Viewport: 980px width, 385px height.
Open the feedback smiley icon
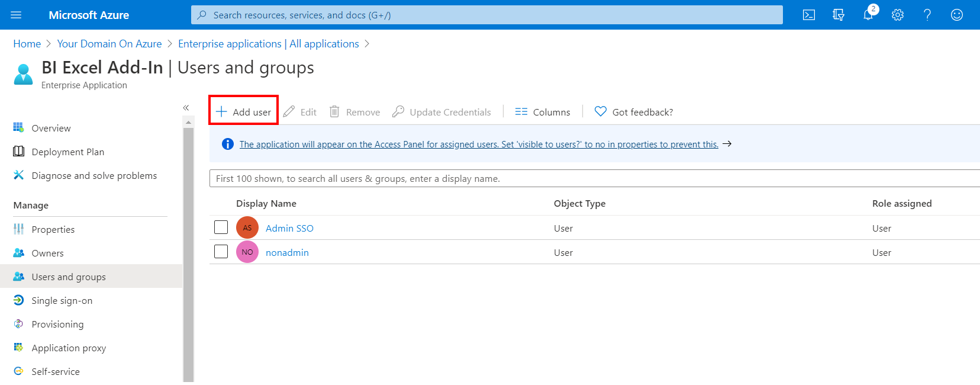tap(957, 15)
